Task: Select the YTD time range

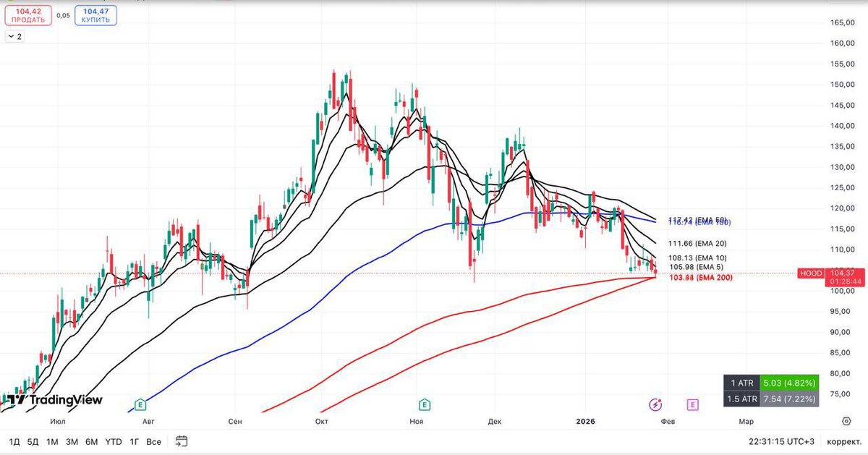Action: click(x=113, y=441)
